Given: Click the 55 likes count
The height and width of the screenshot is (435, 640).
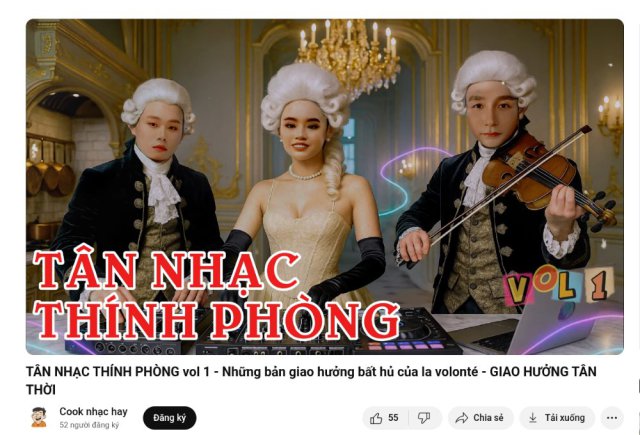Looking at the screenshot, I should point(393,418).
